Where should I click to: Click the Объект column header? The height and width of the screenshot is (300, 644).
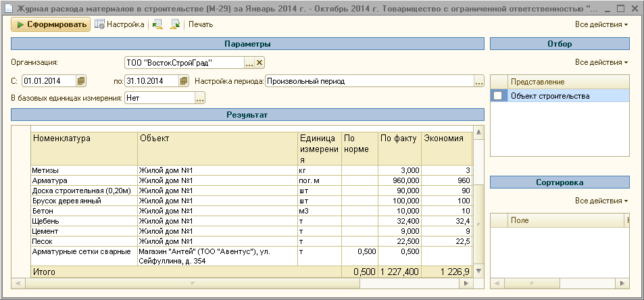[218, 148]
